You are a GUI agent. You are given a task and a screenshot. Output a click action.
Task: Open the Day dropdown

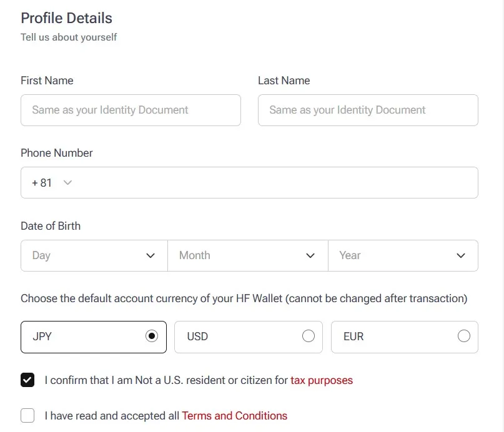[x=94, y=255]
